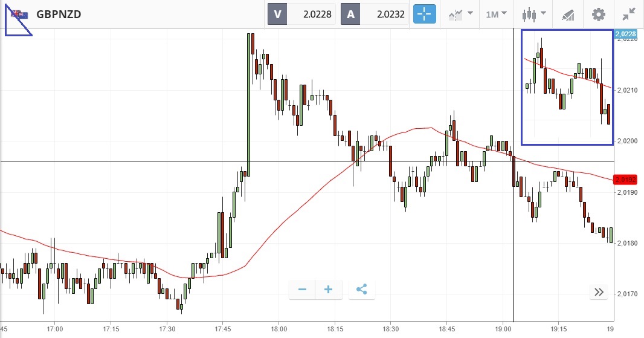This screenshot has height=338, width=644.
Task: Click the blue 2.0228 current price label
Action: (x=625, y=34)
